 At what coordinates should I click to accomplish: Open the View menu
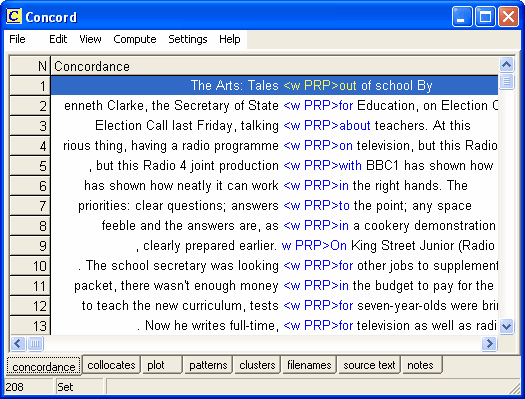coord(90,39)
